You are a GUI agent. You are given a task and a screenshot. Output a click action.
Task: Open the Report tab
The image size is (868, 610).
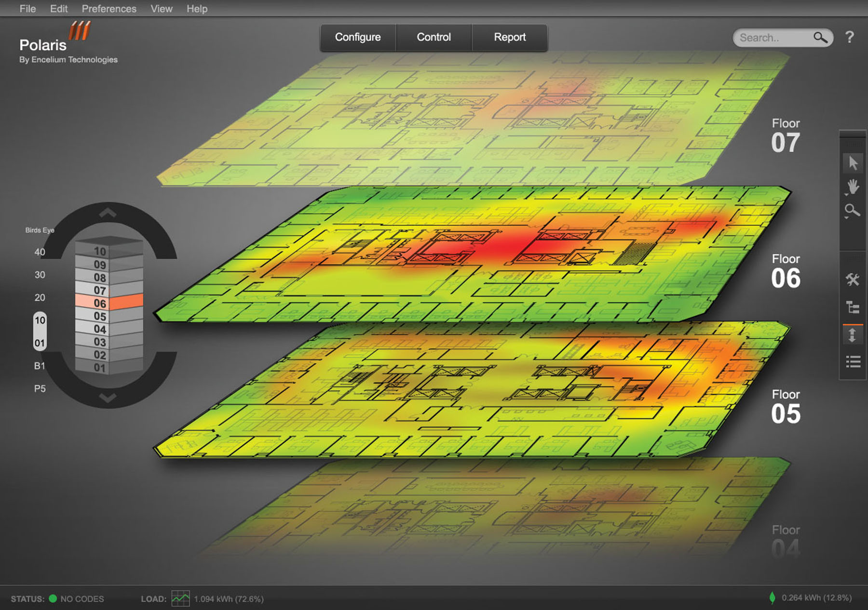(x=510, y=37)
